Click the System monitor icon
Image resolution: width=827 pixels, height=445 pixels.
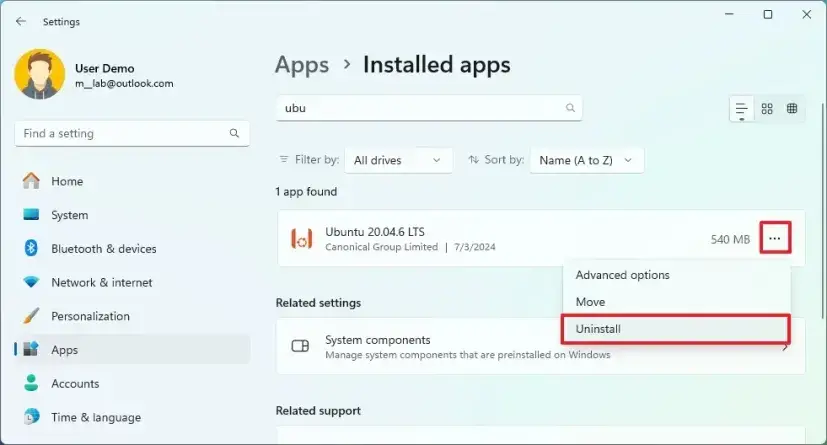[x=31, y=215]
